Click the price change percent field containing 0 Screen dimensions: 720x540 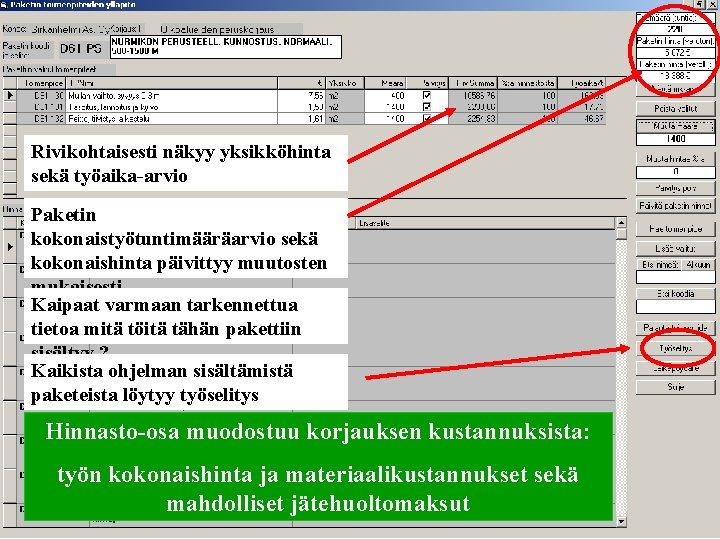pyautogui.click(x=675, y=172)
